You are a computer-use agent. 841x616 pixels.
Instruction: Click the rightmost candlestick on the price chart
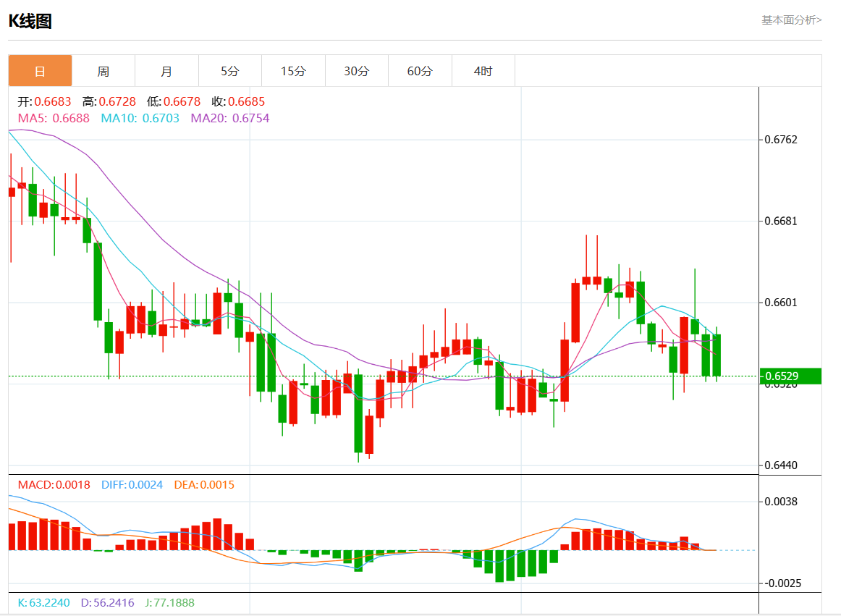point(717,355)
